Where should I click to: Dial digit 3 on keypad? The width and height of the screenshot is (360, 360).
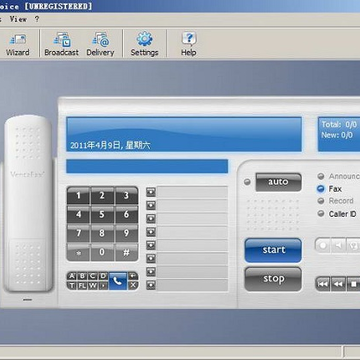click(126, 196)
